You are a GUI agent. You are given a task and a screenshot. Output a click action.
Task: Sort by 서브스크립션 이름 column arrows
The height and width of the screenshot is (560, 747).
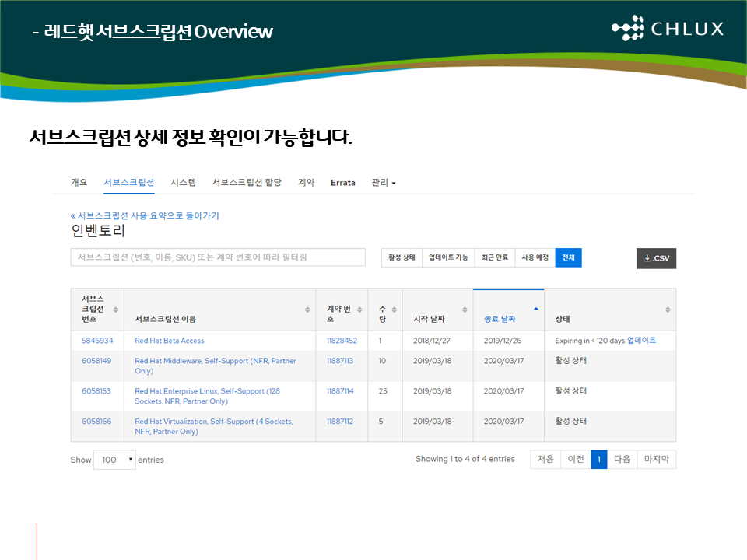tap(307, 310)
